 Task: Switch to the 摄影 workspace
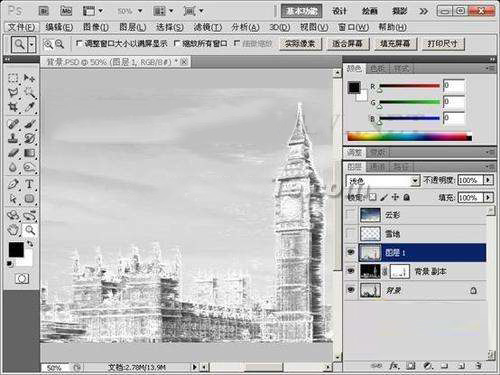[399, 11]
